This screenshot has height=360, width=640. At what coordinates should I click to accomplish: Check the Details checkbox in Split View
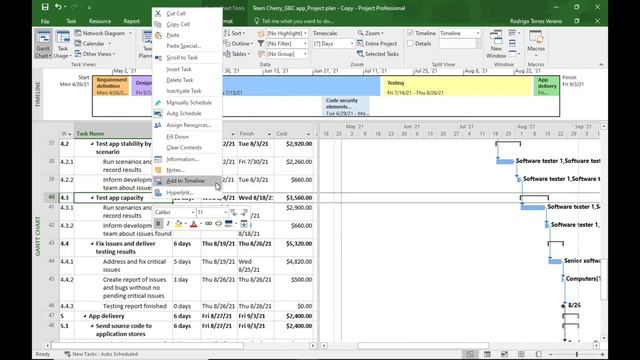(x=410, y=43)
